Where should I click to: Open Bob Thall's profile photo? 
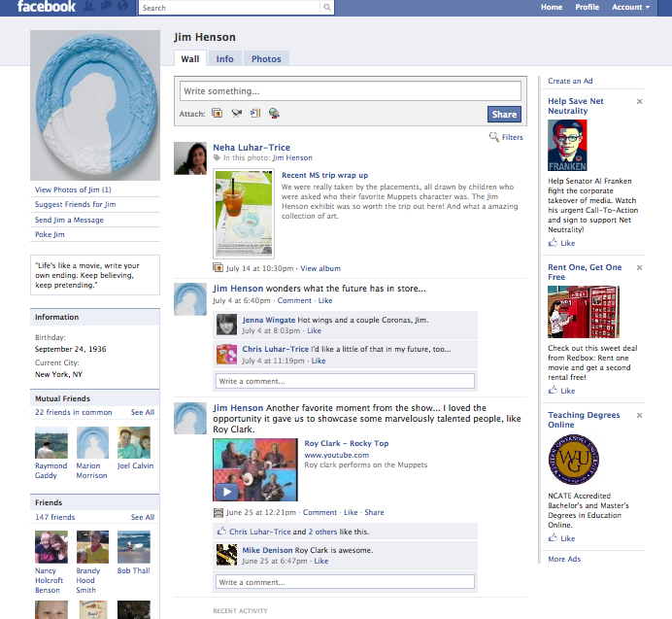click(134, 547)
